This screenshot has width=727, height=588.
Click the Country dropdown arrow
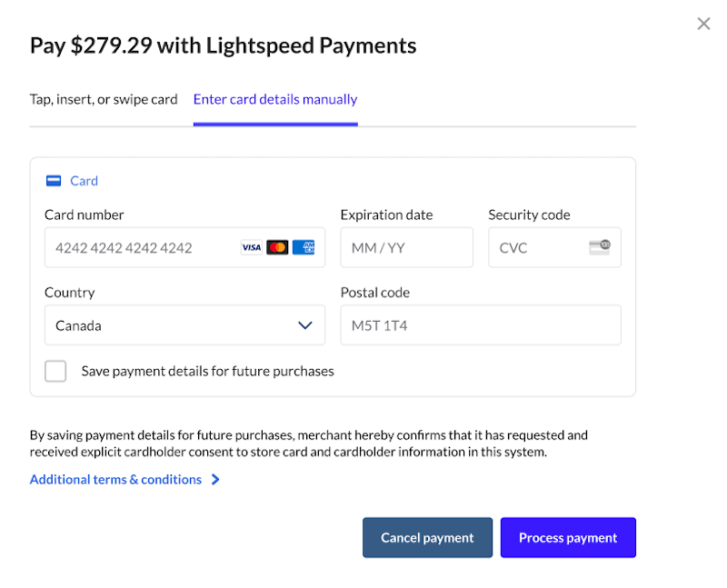(x=305, y=324)
